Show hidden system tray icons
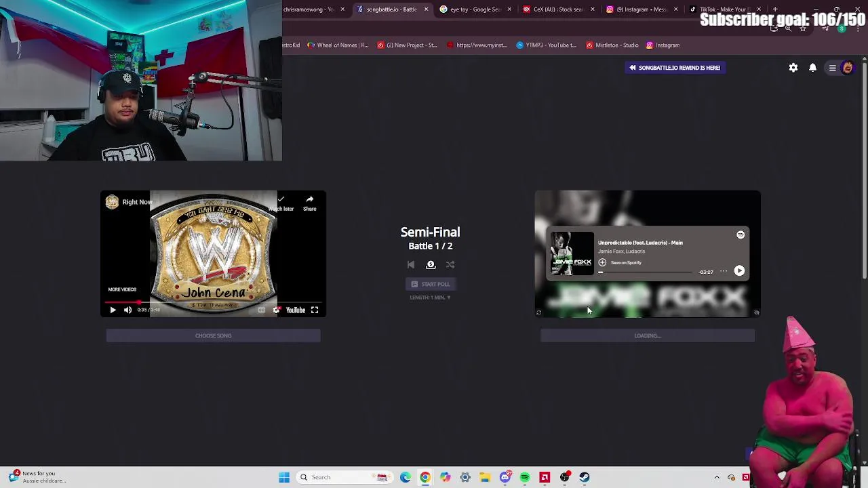This screenshot has width=868, height=488. point(717,477)
